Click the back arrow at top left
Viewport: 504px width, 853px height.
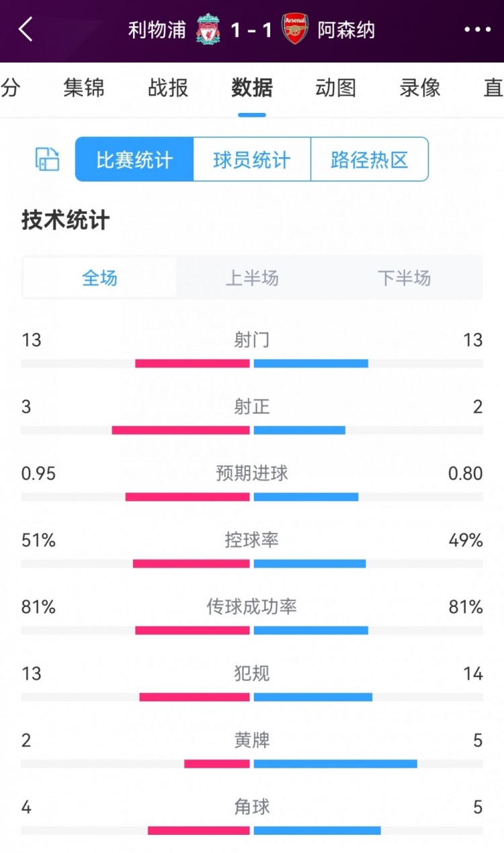(x=25, y=30)
